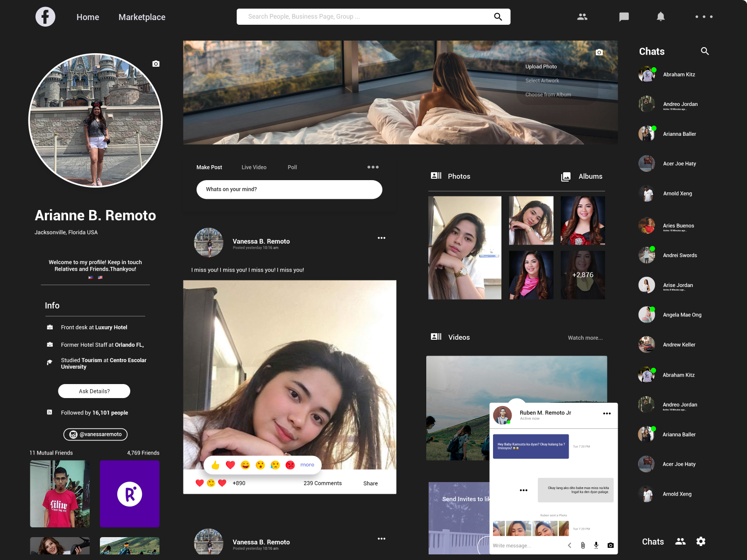Select the Live Video tab
Screen dimensions: 747x560
click(254, 167)
